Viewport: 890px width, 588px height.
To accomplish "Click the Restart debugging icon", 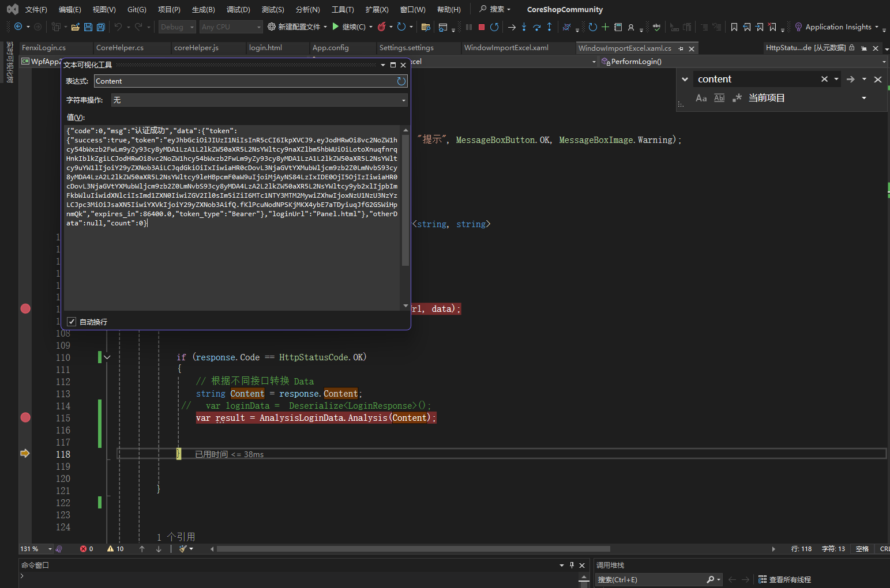I will pos(494,27).
